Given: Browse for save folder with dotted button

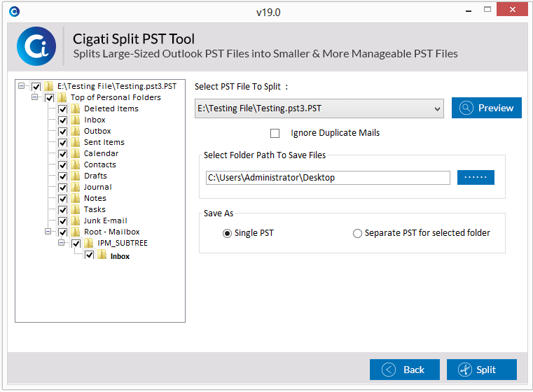Looking at the screenshot, I should click(x=476, y=177).
